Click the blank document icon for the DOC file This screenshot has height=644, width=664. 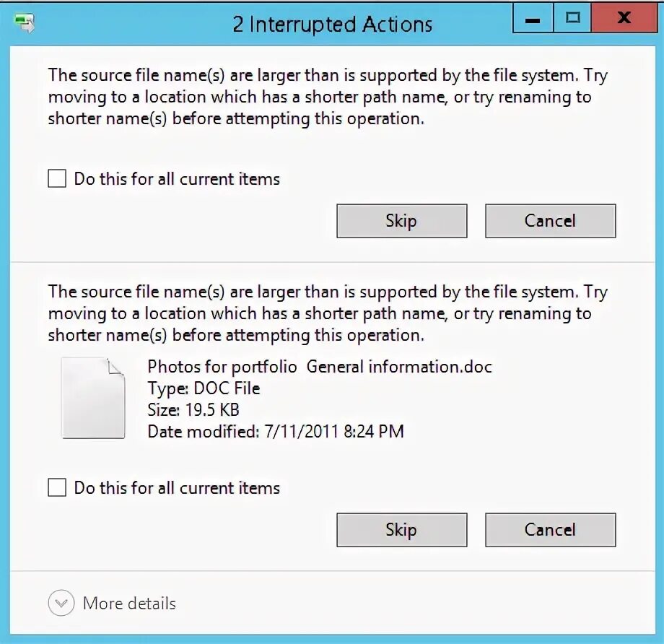point(93,398)
